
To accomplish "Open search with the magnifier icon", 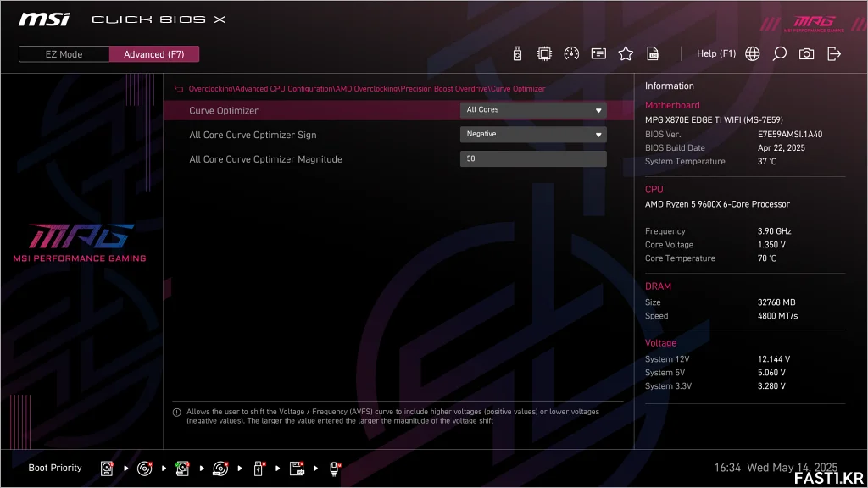I will [x=780, y=53].
